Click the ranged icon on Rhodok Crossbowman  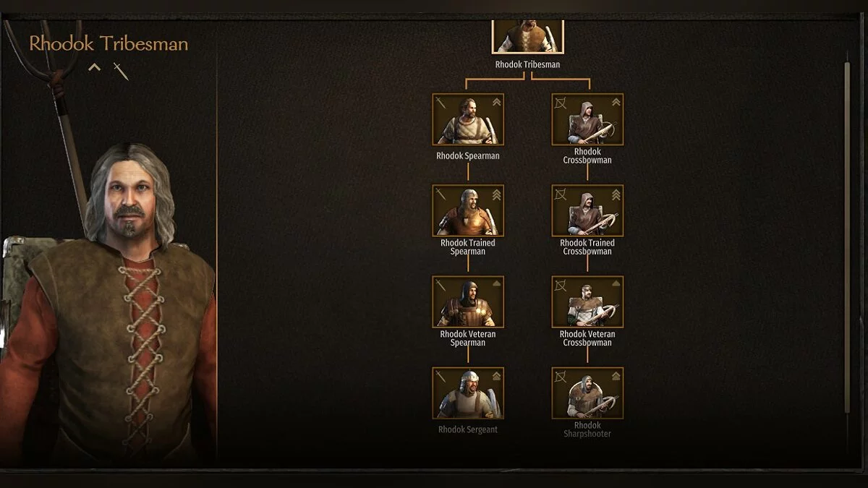[560, 103]
